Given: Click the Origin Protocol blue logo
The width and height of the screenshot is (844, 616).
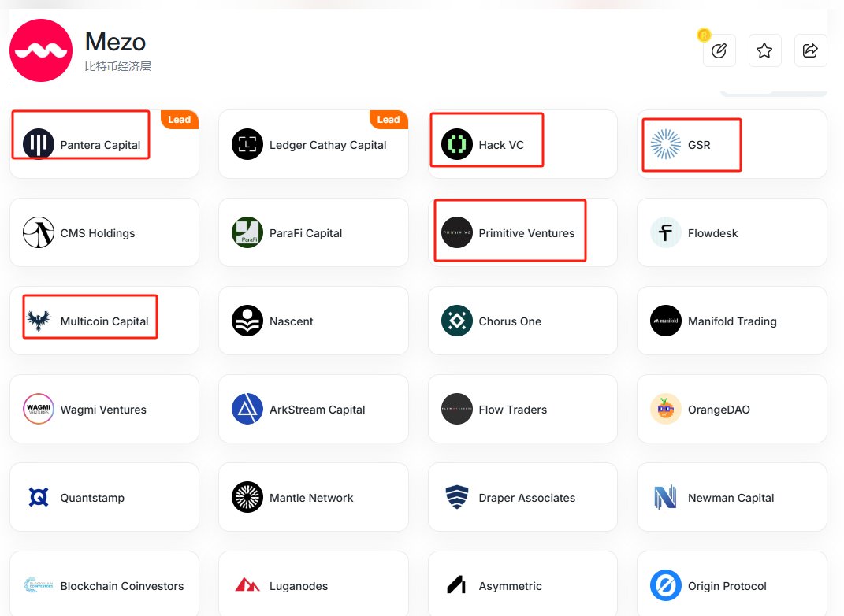Looking at the screenshot, I should coord(666,585).
